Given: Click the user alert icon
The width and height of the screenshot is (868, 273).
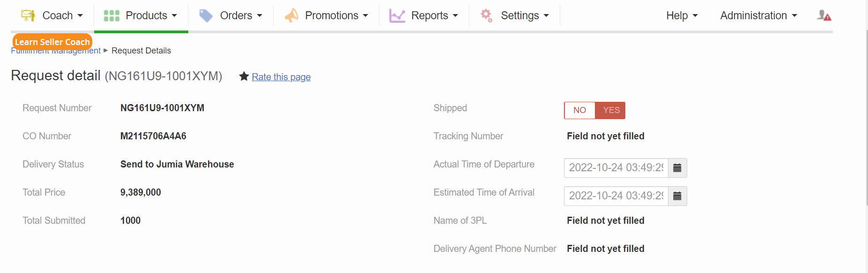Looking at the screenshot, I should [x=824, y=15].
